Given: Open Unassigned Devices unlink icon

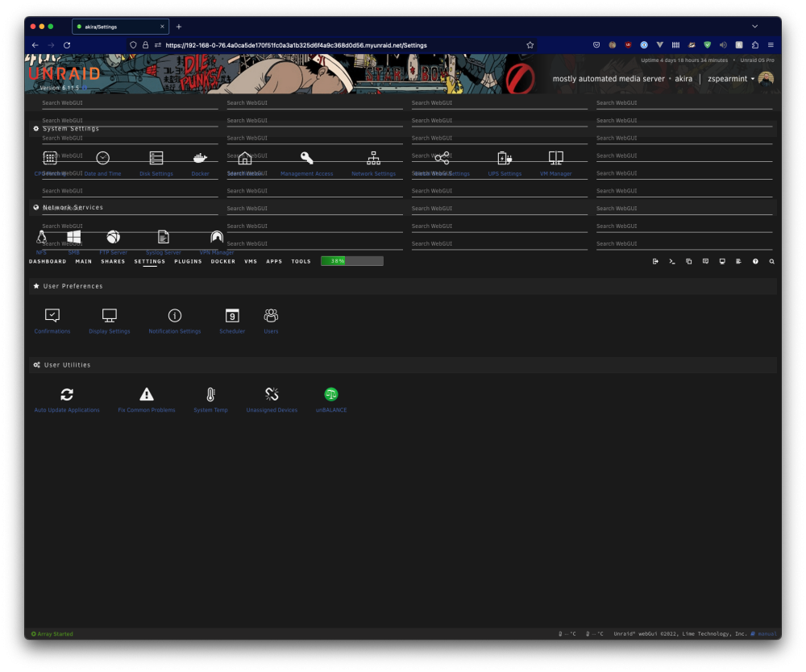Looking at the screenshot, I should 272,395.
